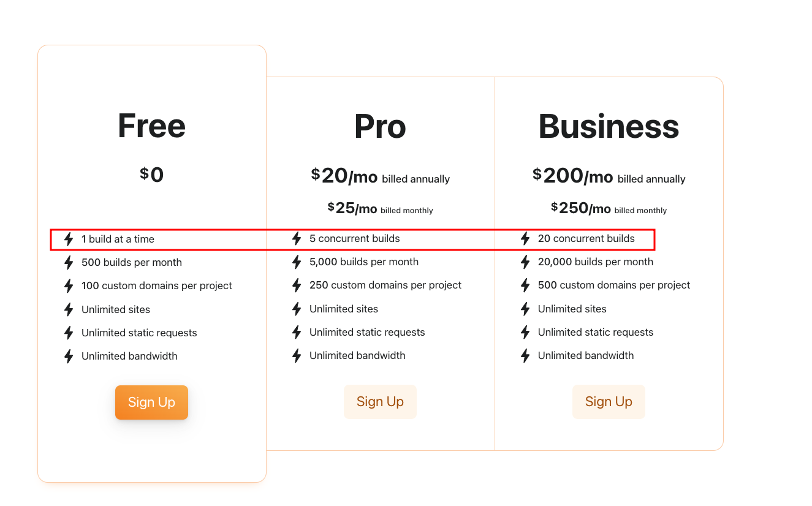Image resolution: width=812 pixels, height=506 pixels.
Task: Click bolt icon beside "20 concurrent builds"
Action: tap(525, 238)
